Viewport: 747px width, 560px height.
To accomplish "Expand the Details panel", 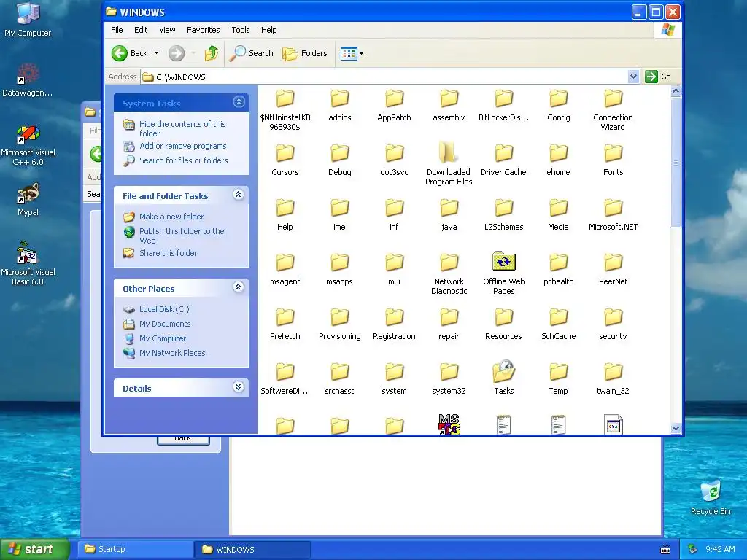I will [x=239, y=386].
